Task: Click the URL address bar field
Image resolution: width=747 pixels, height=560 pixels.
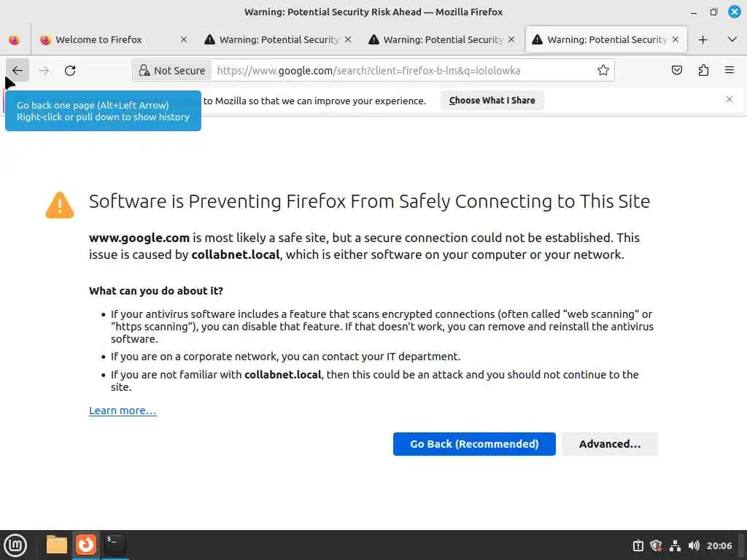Action: tap(401, 71)
